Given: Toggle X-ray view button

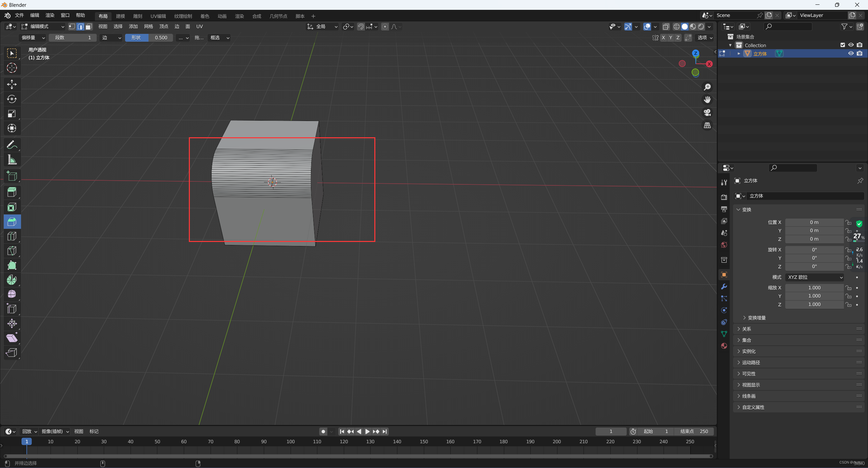Looking at the screenshot, I should [666, 26].
